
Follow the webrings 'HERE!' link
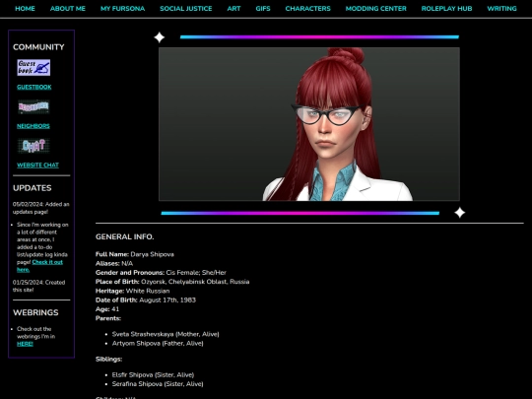pyautogui.click(x=25, y=344)
